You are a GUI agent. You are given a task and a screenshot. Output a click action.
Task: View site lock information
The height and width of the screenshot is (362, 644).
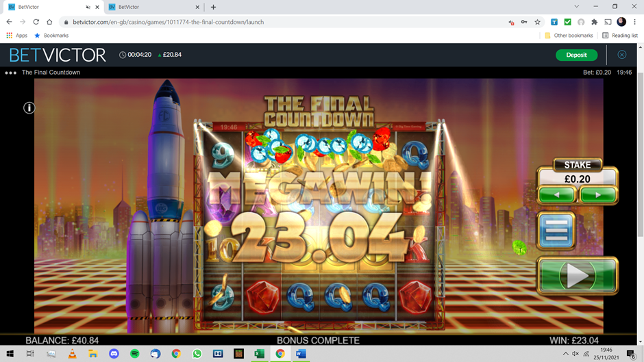66,22
